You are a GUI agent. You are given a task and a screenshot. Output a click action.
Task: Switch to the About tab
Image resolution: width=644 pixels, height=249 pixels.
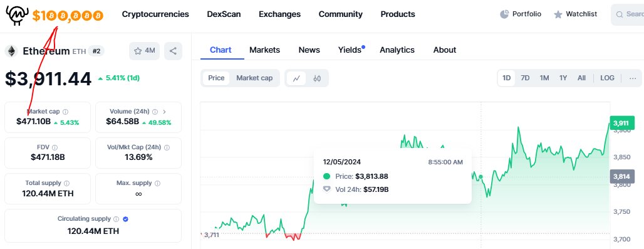click(445, 50)
